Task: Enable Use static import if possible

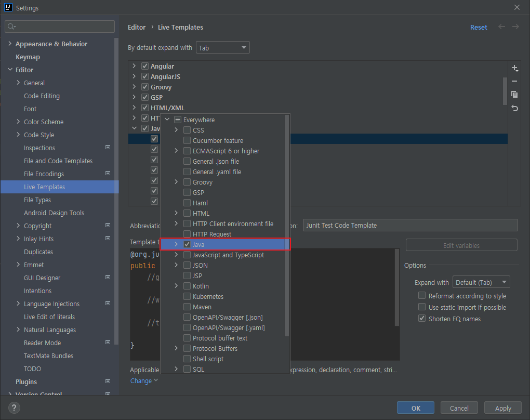Action: [422, 307]
